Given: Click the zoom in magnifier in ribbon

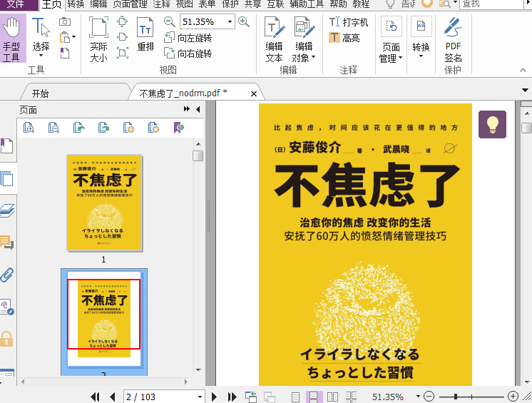Looking at the screenshot, I should point(244,21).
